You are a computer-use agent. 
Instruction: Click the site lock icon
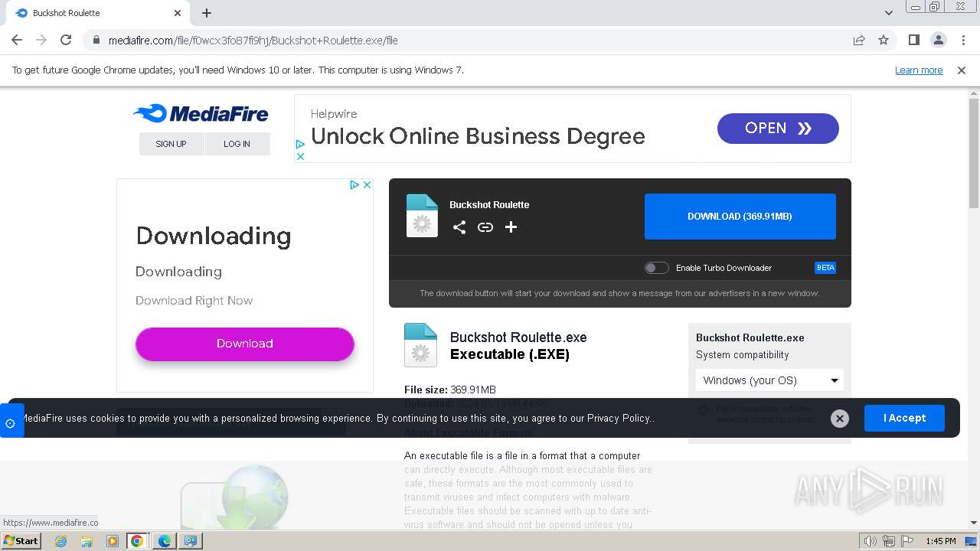[96, 41]
